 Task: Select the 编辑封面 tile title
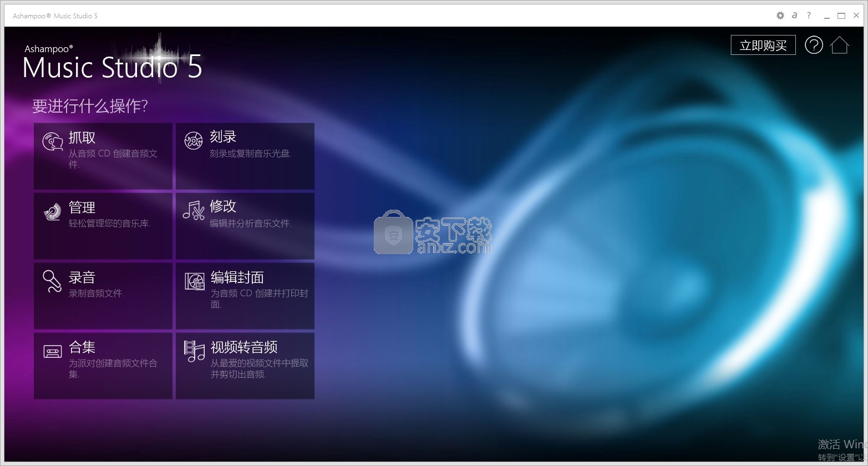coord(237,277)
